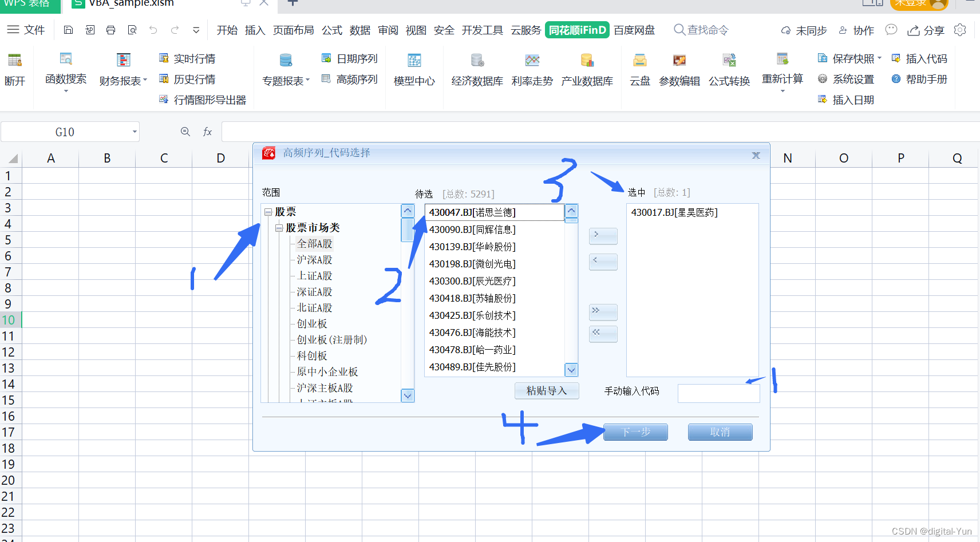Open 实时行情 real-time quotes

(187, 58)
